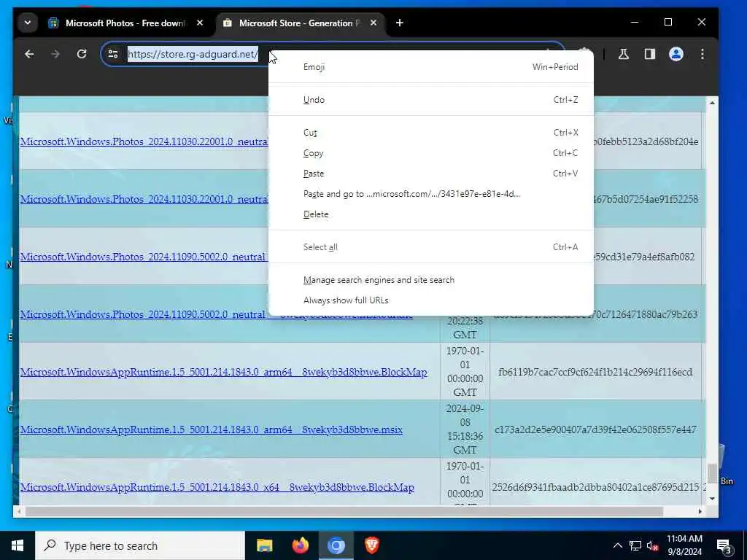Close the Microsoft Photos tab

(x=200, y=23)
